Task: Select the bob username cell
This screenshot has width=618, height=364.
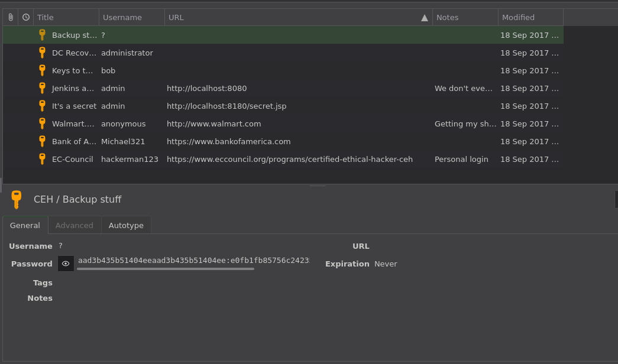Action: (x=108, y=70)
